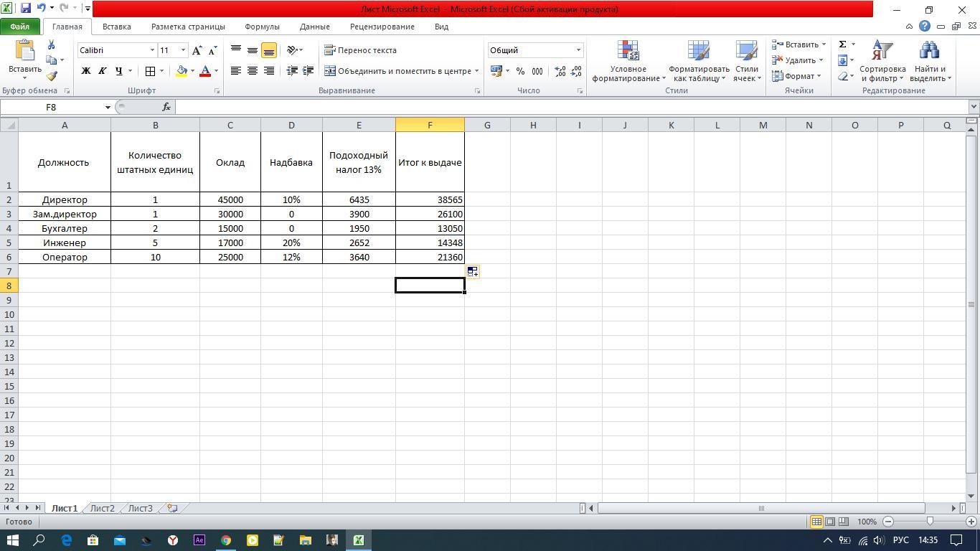This screenshot has height=551, width=980.
Task: Align text to the middle vertically
Action: (x=253, y=50)
